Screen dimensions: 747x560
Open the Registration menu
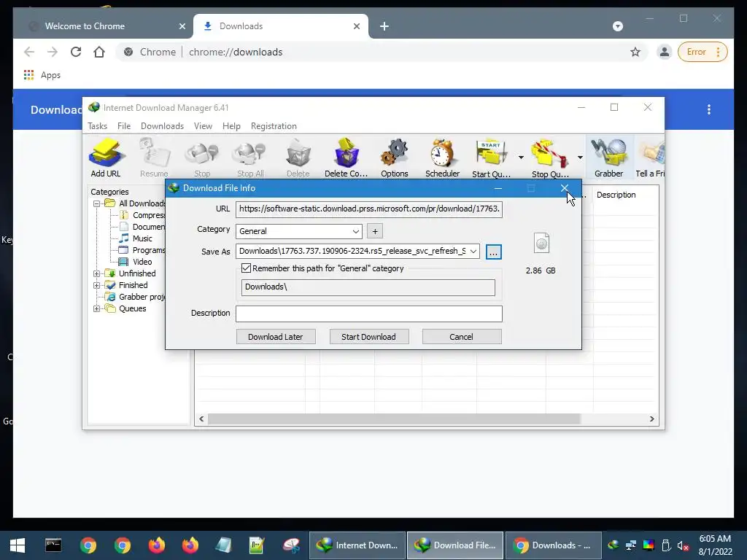point(274,126)
